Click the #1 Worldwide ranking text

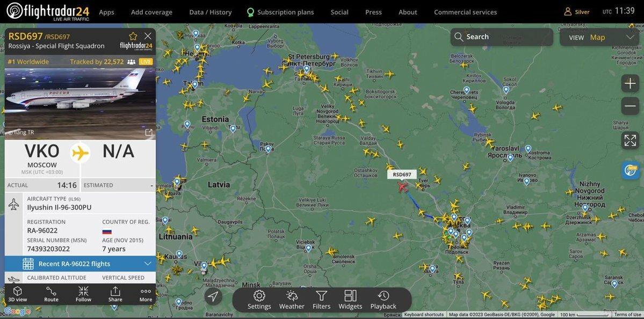pos(28,62)
